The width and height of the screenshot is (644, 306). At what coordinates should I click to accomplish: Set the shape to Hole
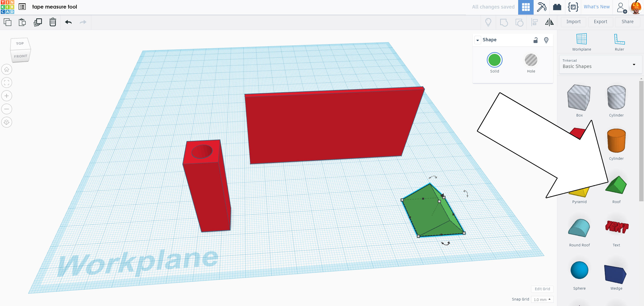(x=531, y=60)
